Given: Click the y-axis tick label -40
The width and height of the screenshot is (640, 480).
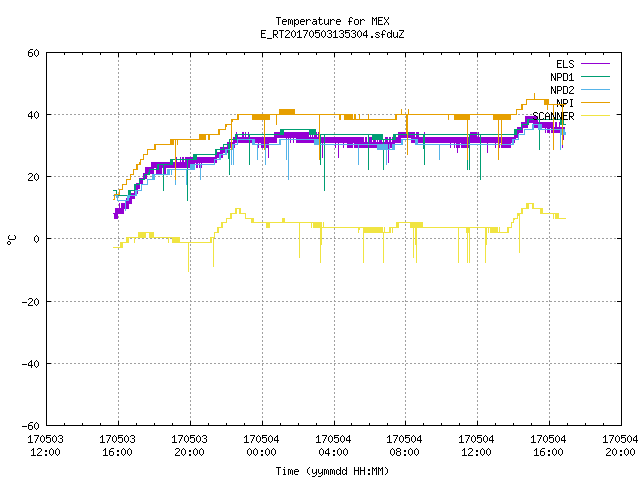Looking at the screenshot, I should point(31,364).
